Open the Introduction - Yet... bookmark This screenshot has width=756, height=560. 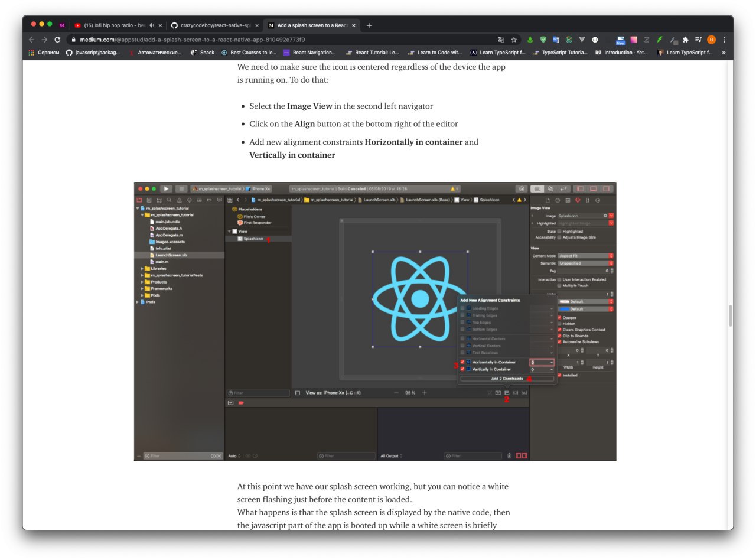[622, 53]
